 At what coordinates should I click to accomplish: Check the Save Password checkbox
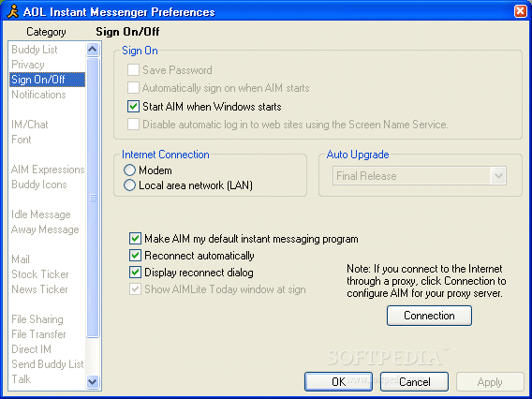tap(133, 70)
